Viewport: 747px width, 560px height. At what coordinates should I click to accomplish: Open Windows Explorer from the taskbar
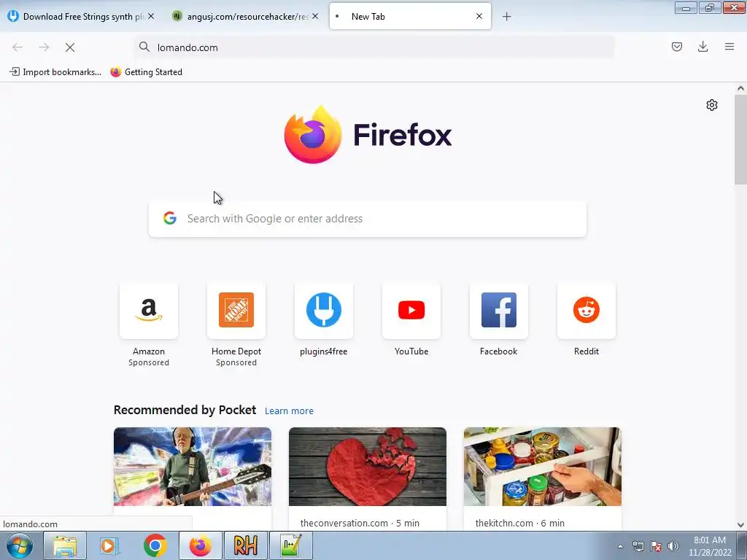tap(65, 545)
